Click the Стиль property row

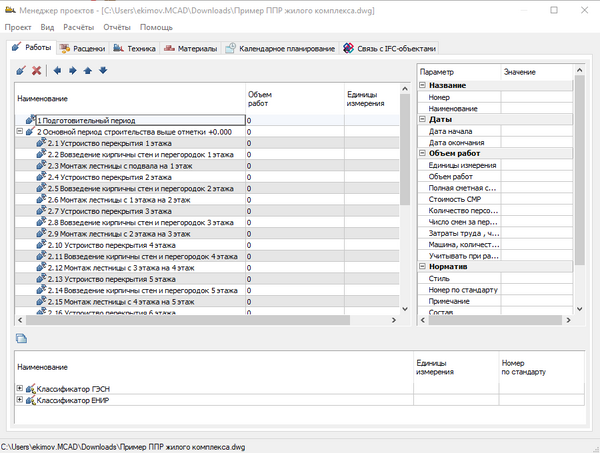(495, 278)
